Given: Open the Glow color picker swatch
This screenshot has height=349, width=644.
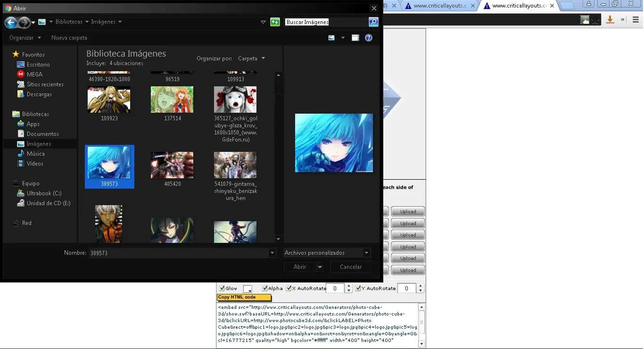Looking at the screenshot, I should pos(248,289).
